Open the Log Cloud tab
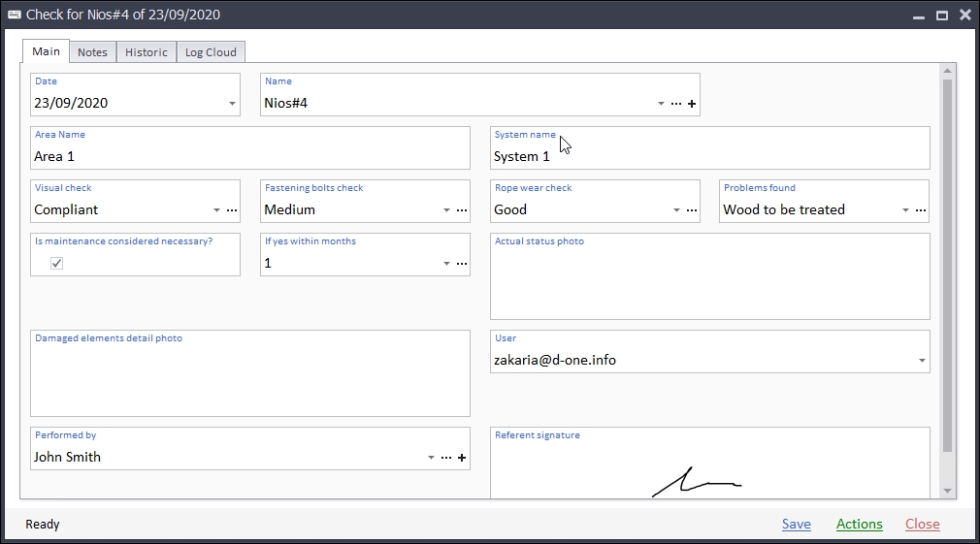980x544 pixels. coord(211,52)
